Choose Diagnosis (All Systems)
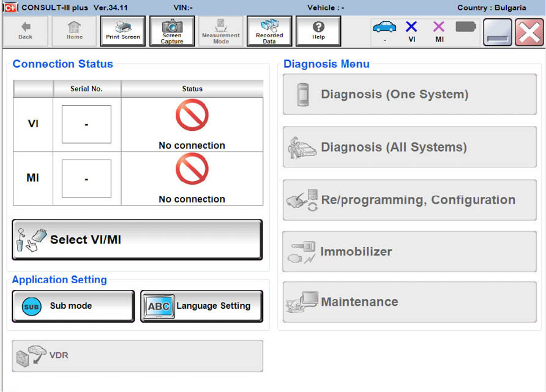This screenshot has width=546, height=392. 409,147
